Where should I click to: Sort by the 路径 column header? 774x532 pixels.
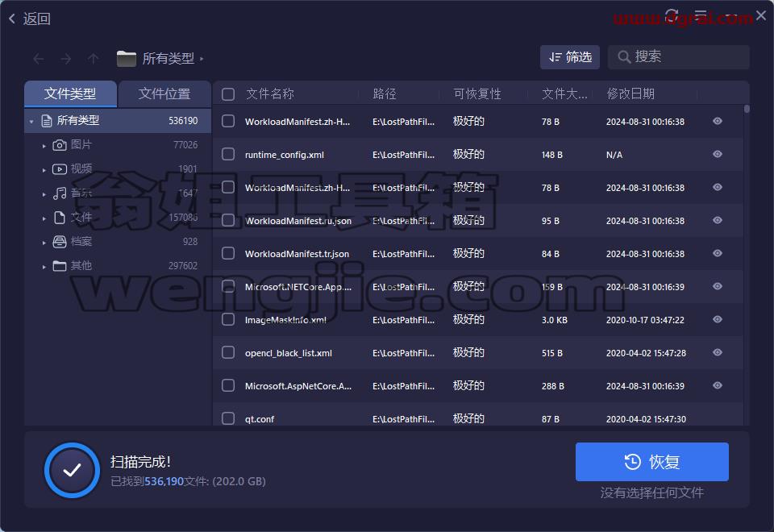pyautogui.click(x=385, y=94)
